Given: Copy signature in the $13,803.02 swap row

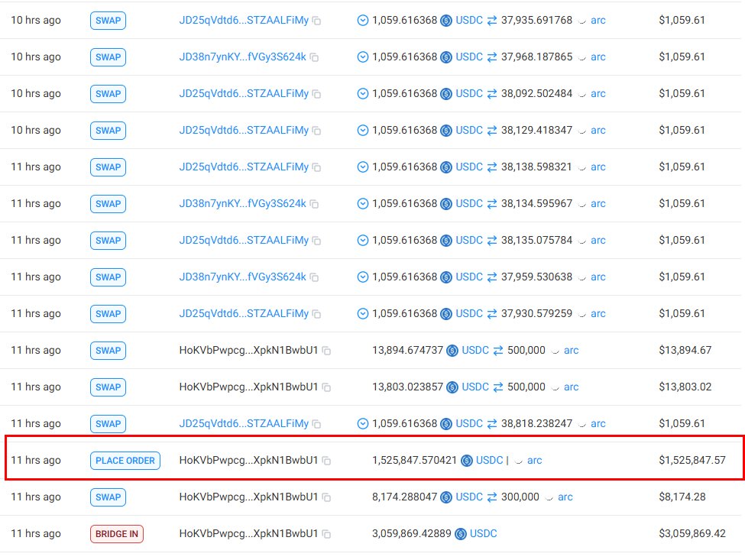Looking at the screenshot, I should click(326, 387).
